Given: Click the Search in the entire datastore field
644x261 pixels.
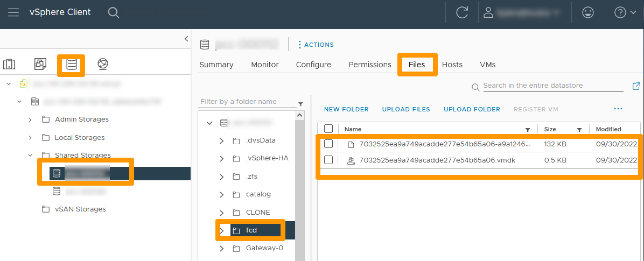Looking at the screenshot, I should point(553,86).
